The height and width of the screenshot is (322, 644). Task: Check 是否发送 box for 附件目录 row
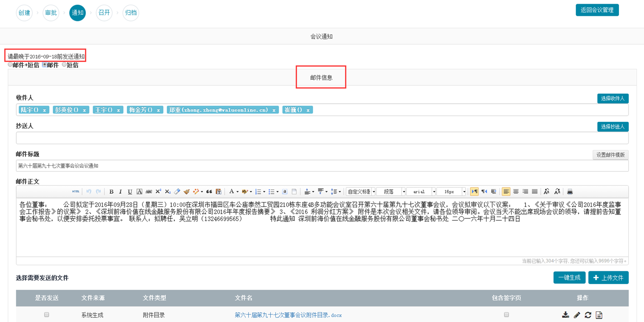coord(46,315)
